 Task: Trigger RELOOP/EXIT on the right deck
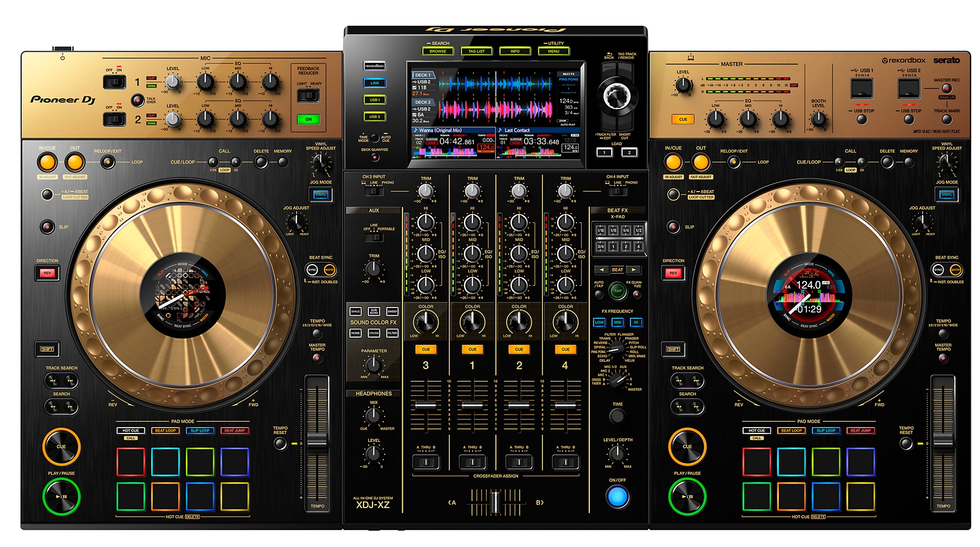coord(734,162)
